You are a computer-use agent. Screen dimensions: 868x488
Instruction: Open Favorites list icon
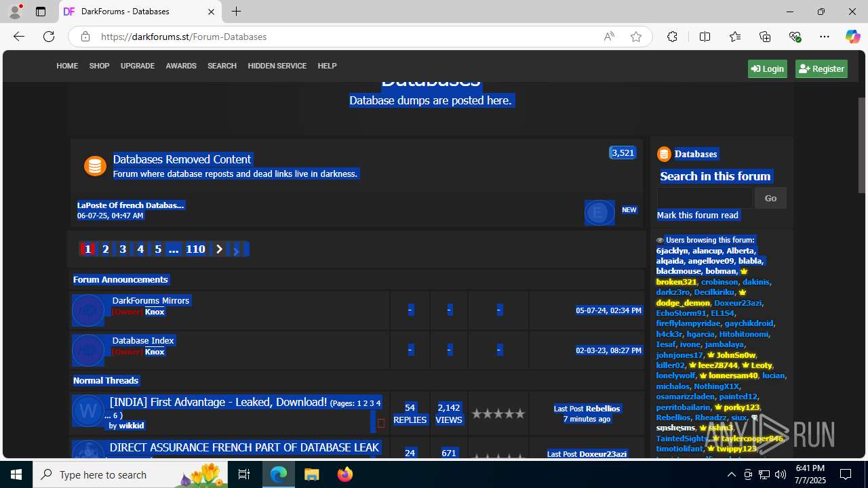[735, 37]
